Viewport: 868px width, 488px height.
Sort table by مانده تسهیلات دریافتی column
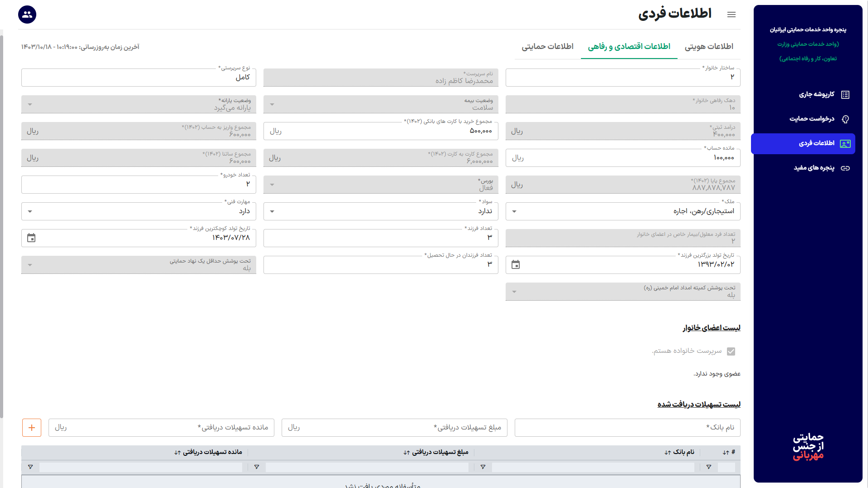[177, 453]
